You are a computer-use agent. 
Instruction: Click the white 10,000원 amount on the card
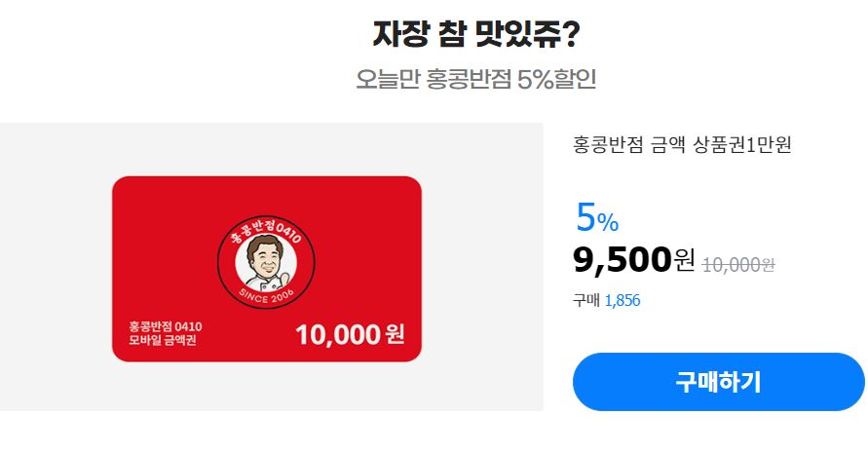tap(350, 334)
